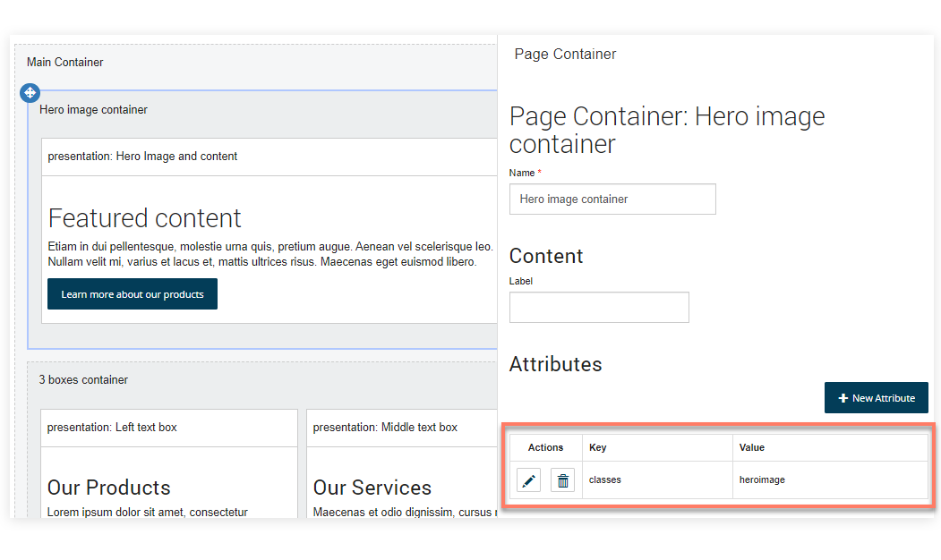Click the empty Label field under Content
941x560 pixels.
[x=599, y=307]
